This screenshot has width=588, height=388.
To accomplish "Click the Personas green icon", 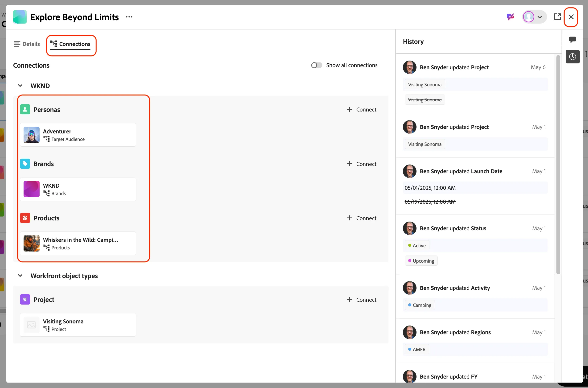I will pyautogui.click(x=25, y=109).
